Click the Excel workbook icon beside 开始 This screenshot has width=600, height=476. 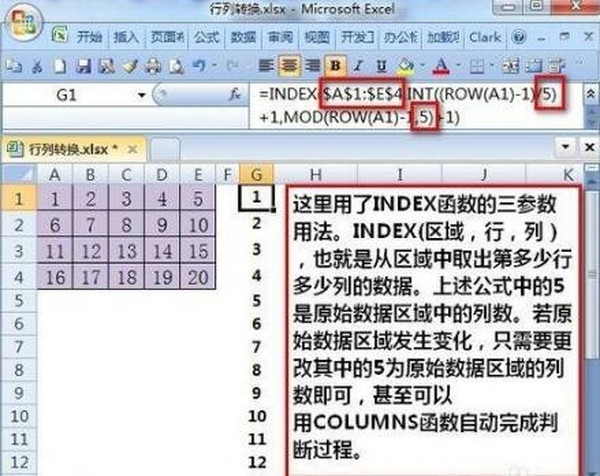point(60,35)
